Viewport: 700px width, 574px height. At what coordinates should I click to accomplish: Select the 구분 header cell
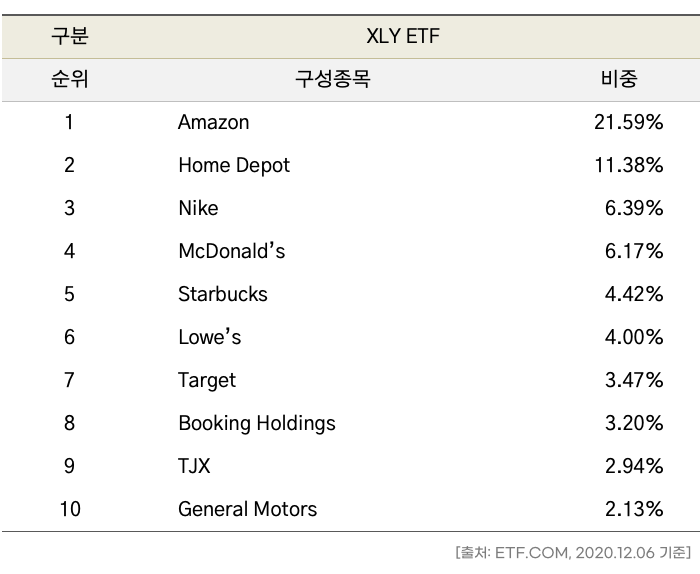69,37
